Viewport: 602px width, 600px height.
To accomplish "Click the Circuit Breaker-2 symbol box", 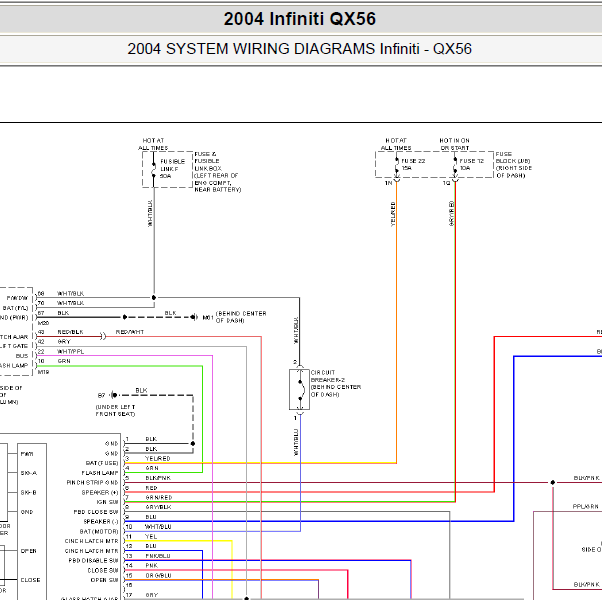I will 299,390.
